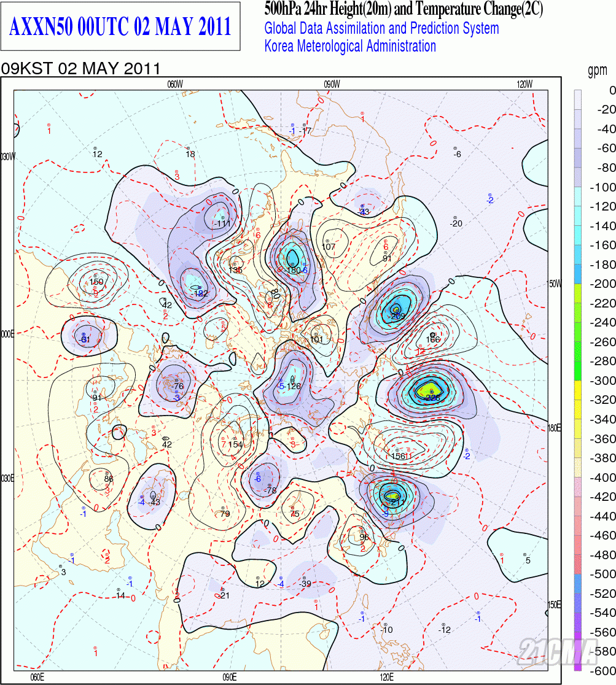Select the gpm unit label
616x685 pixels.
(x=598, y=70)
